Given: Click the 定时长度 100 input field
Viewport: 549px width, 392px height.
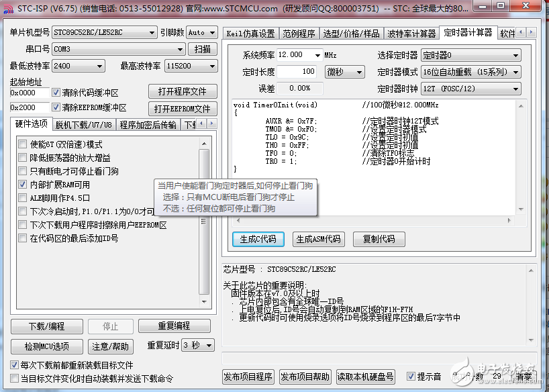Looking at the screenshot, I should point(297,72).
